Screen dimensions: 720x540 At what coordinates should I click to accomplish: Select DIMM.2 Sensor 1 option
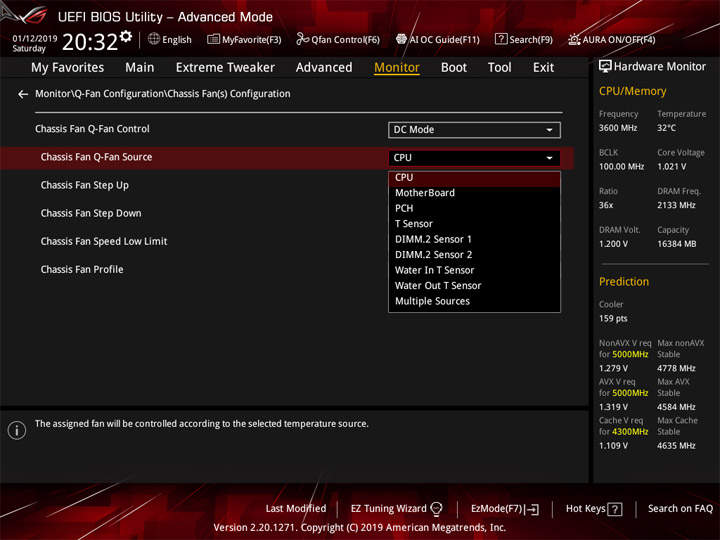(x=474, y=239)
